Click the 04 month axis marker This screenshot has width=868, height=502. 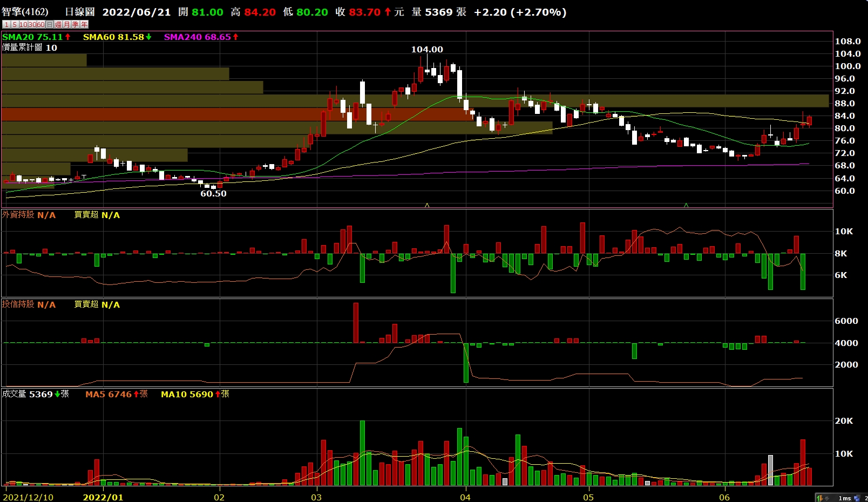tap(465, 497)
